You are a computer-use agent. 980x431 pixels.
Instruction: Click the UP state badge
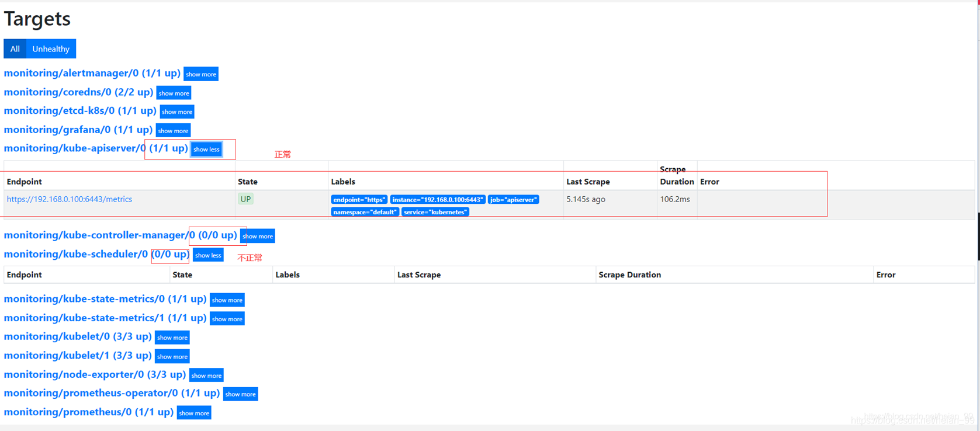245,199
